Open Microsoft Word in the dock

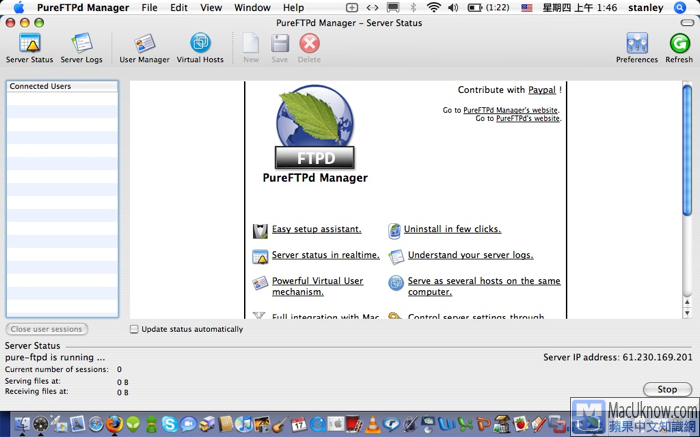click(x=447, y=424)
